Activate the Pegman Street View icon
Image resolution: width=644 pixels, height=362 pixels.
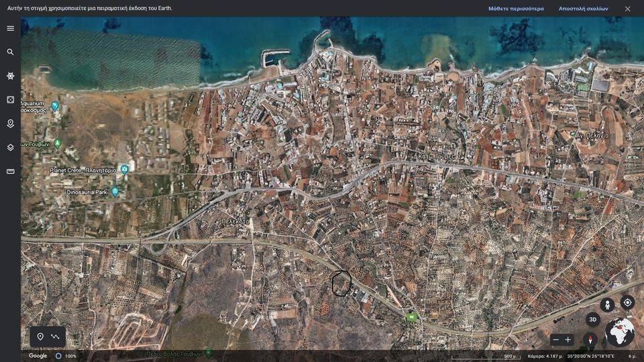606,304
